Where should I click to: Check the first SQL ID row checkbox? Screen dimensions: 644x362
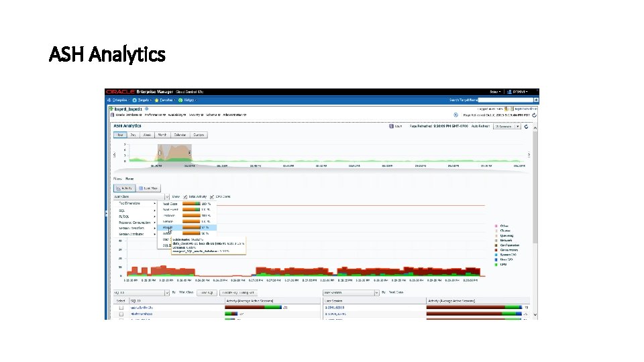click(x=121, y=308)
